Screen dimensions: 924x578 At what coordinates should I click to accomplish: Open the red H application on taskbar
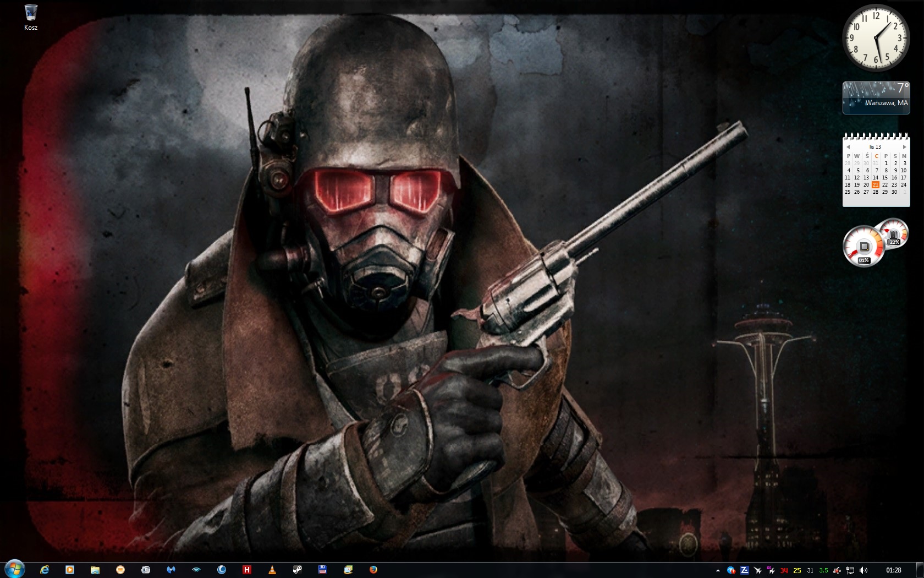point(247,570)
